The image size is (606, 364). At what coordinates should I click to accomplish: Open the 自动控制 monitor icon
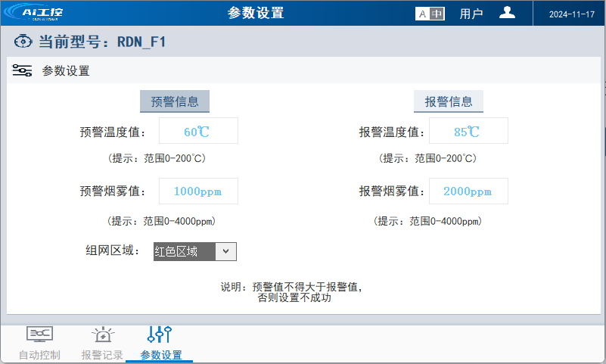39,334
